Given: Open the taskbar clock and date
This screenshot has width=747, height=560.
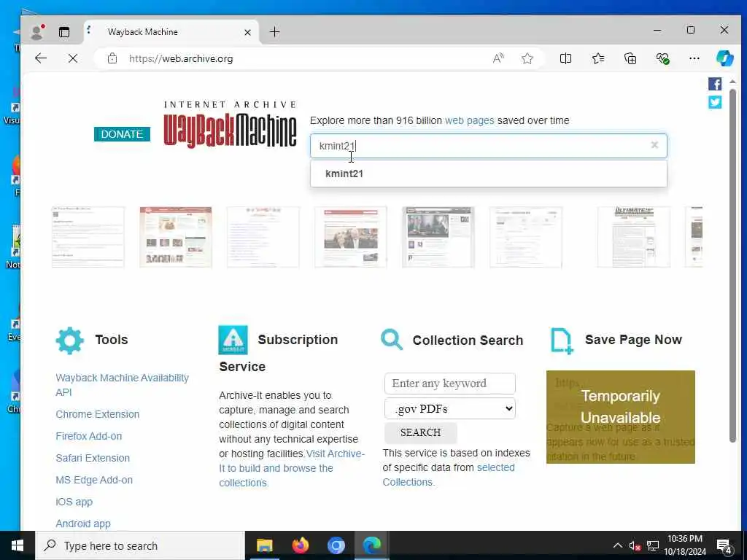Looking at the screenshot, I should point(684,545).
